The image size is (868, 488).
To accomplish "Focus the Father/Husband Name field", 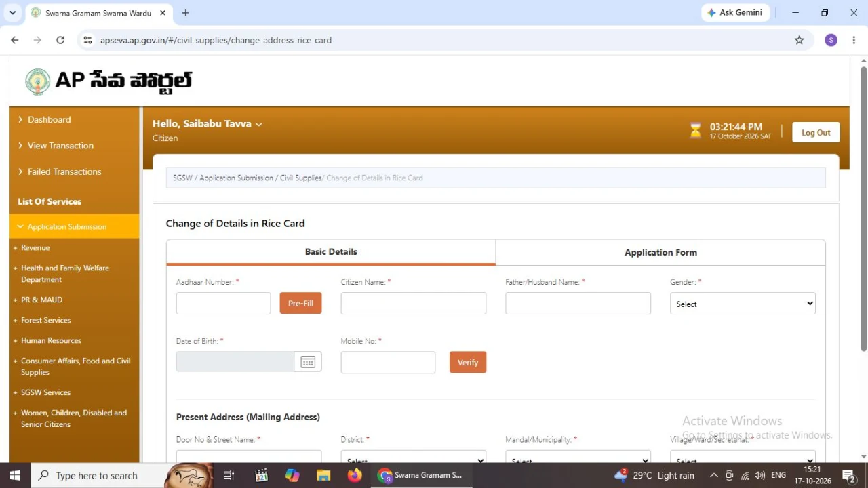I will (x=578, y=303).
